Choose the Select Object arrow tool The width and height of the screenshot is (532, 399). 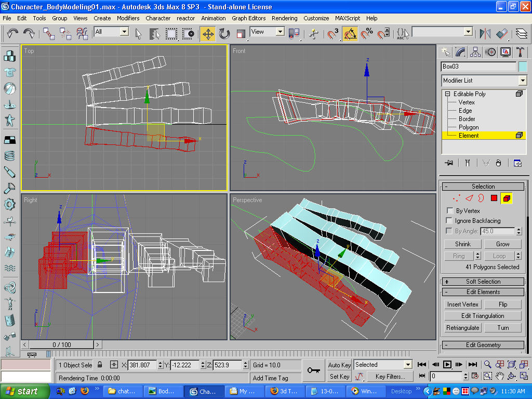138,34
